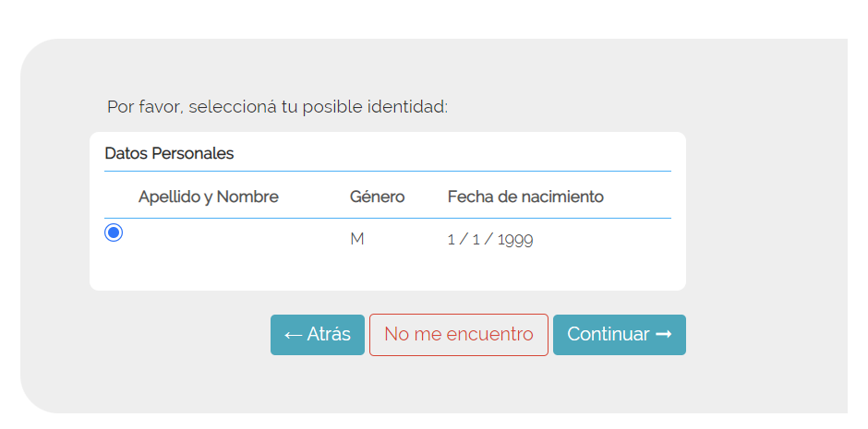
Task: Click the Apellido y Nombre column header
Action: 208,197
